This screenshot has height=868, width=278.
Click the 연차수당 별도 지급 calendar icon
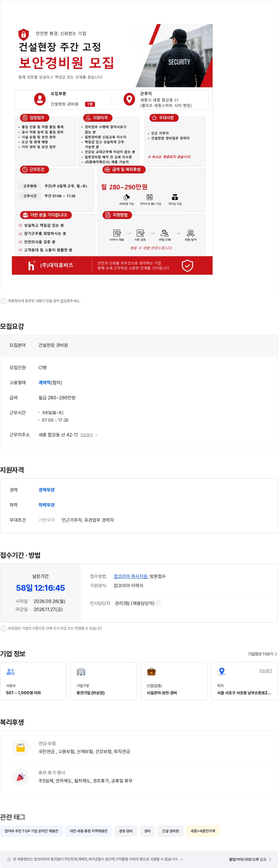150,197
